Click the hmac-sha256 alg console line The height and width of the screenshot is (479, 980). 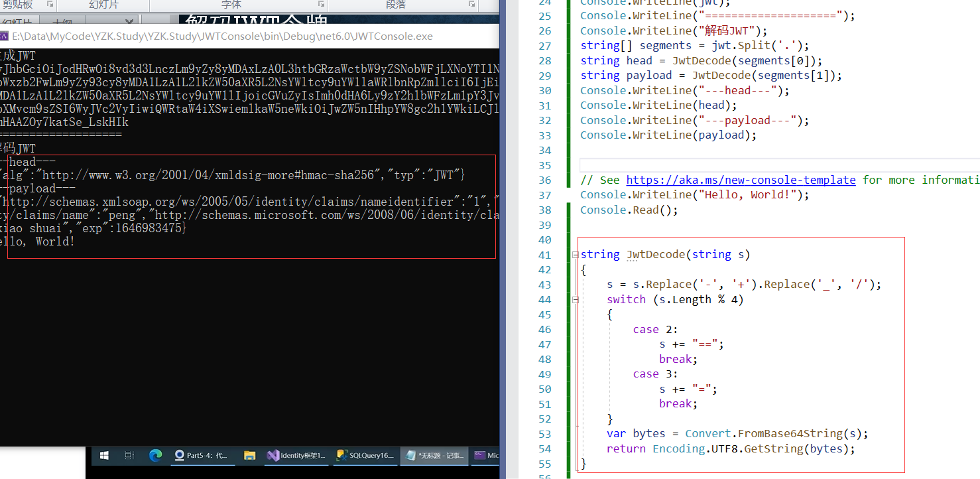tap(233, 175)
